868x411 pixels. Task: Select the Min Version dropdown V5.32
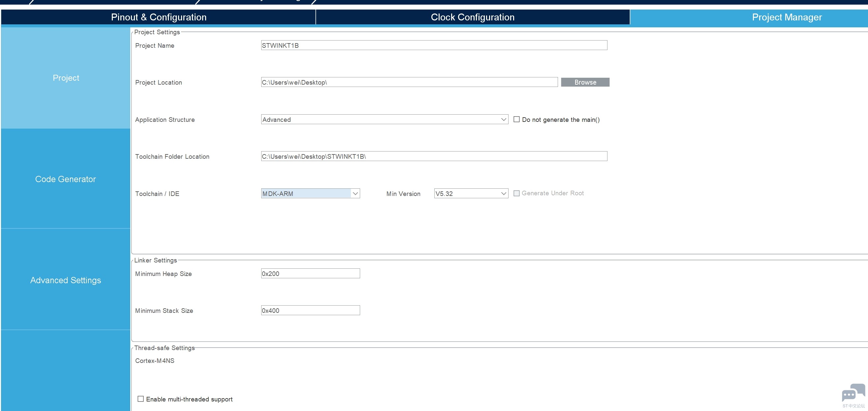(x=471, y=193)
